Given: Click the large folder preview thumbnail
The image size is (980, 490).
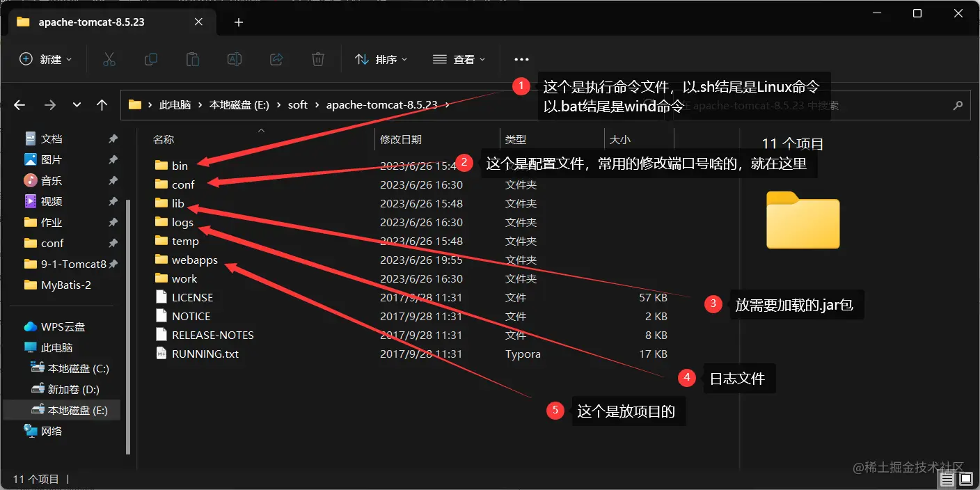Looking at the screenshot, I should (x=803, y=219).
